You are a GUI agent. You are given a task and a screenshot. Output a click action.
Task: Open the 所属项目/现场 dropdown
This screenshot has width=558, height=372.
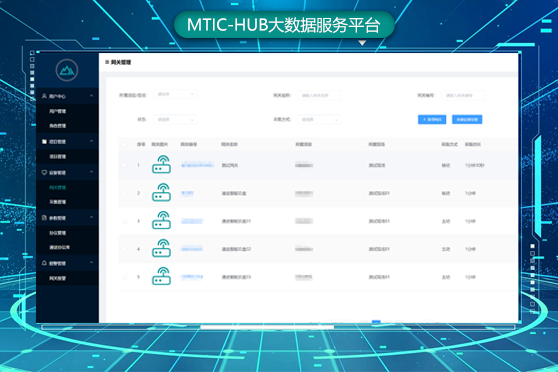point(175,94)
